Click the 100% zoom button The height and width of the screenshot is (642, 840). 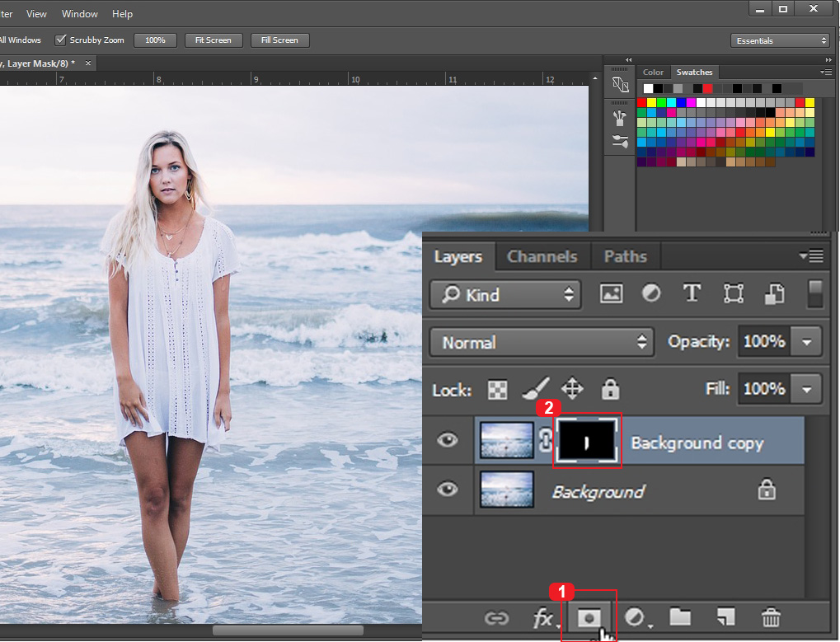[155, 40]
